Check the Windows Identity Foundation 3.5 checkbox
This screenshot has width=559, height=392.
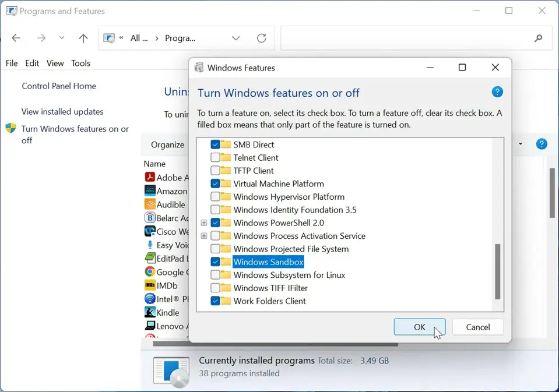pos(215,210)
